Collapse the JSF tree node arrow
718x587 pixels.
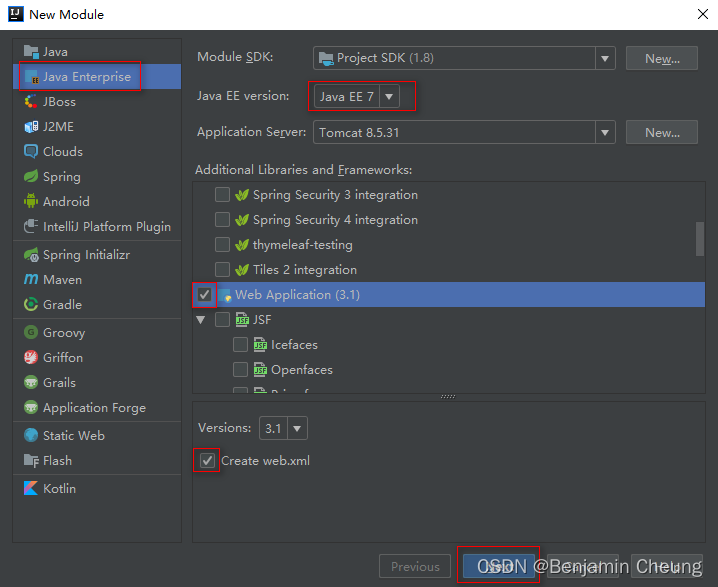(x=201, y=320)
